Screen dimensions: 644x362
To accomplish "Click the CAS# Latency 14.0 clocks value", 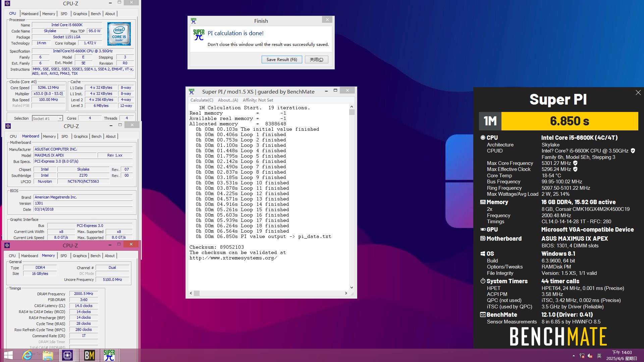I will (x=84, y=306).
